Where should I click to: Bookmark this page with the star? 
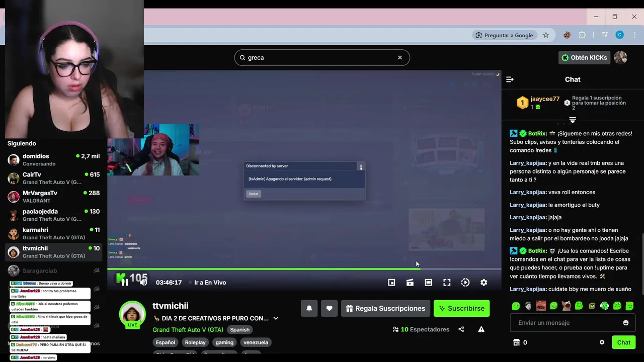click(546, 35)
